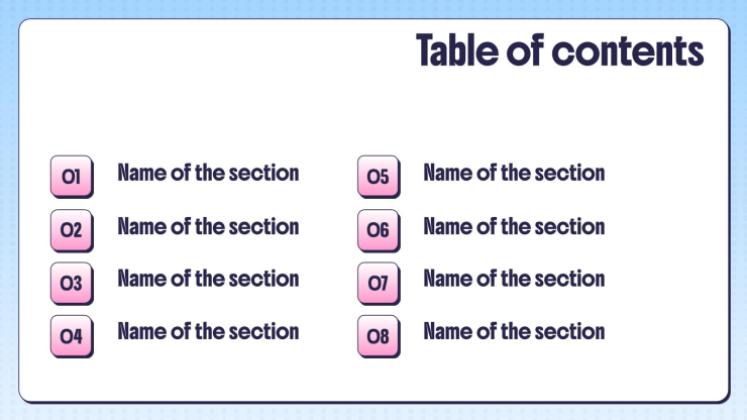
Task: Click the pink 01 number badge
Action: pyautogui.click(x=71, y=177)
